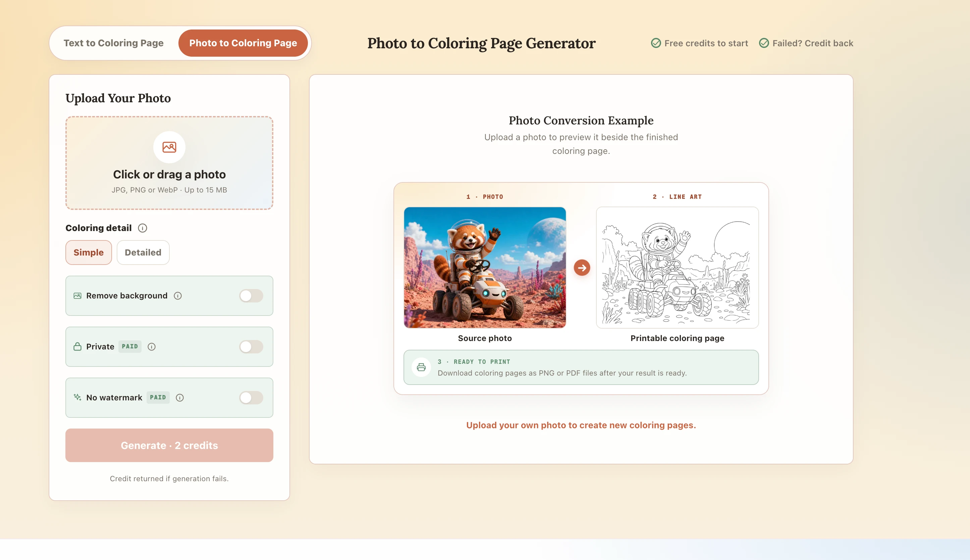Viewport: 970px width, 560px height.
Task: Click the photo upload image icon
Action: [169, 147]
